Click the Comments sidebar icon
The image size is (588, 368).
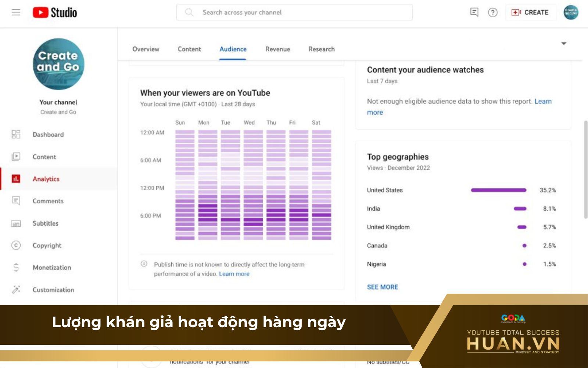pyautogui.click(x=16, y=201)
